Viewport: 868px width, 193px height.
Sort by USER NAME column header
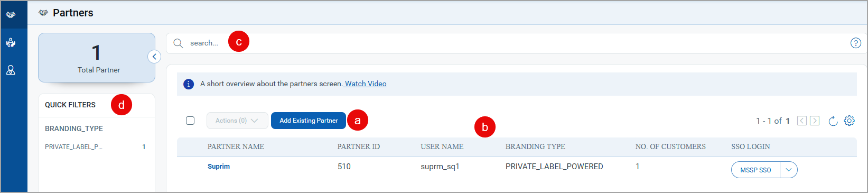(x=442, y=146)
